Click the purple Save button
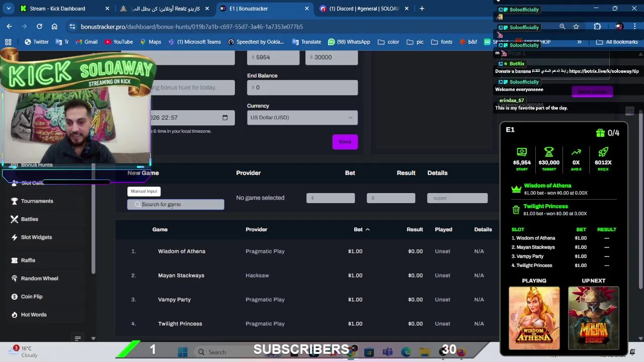The image size is (644, 362). [345, 142]
